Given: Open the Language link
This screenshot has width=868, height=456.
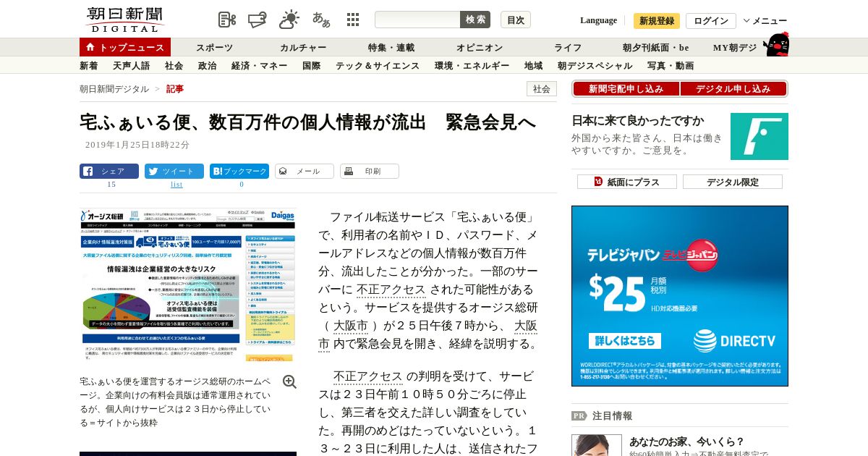Looking at the screenshot, I should click(598, 20).
